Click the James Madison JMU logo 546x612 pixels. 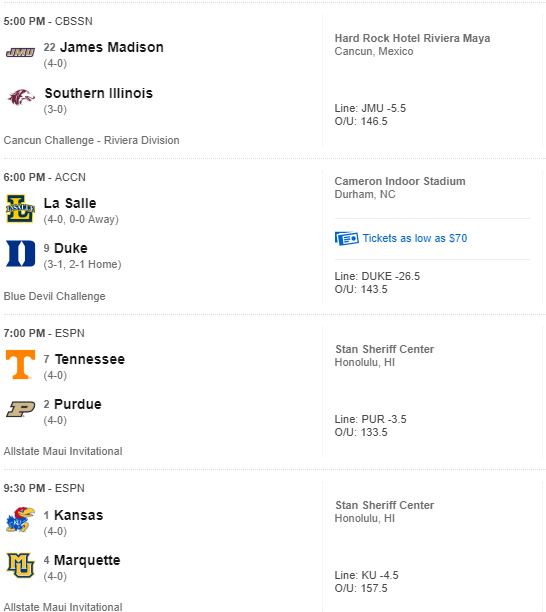click(20, 52)
